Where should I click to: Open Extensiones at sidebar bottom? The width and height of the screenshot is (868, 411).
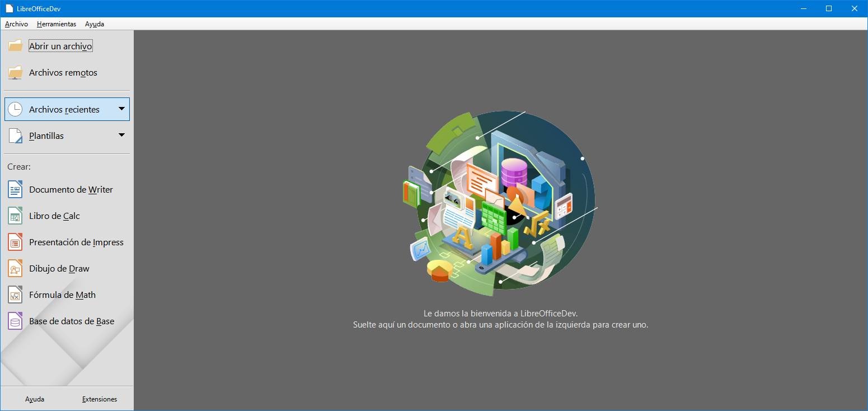[100, 399]
